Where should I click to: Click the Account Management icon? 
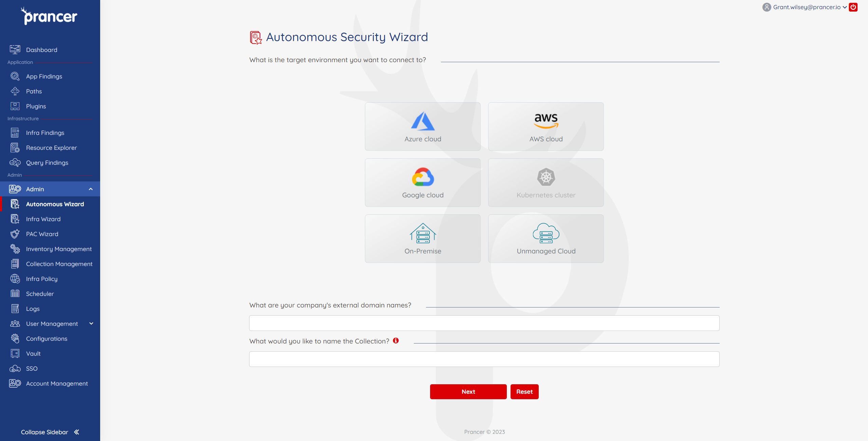click(x=15, y=383)
